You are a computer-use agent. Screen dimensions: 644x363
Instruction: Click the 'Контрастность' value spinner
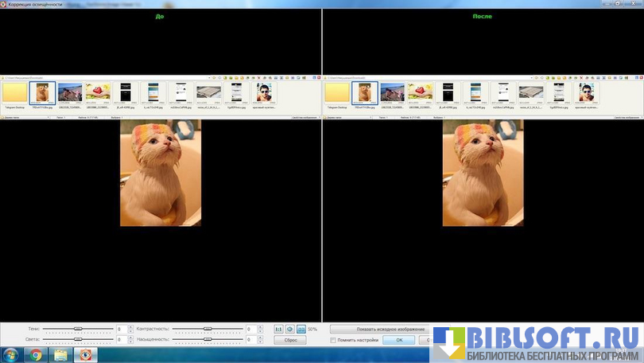pos(250,329)
